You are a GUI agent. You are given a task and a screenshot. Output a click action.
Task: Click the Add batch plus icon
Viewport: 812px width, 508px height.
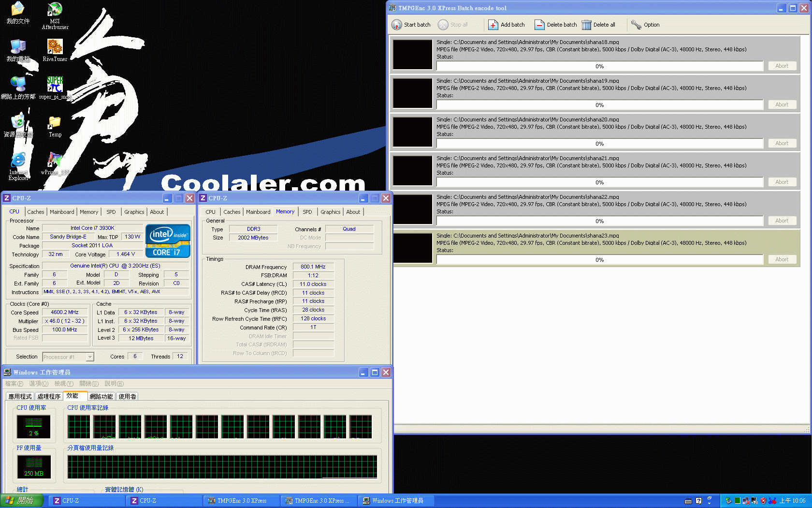click(493, 25)
